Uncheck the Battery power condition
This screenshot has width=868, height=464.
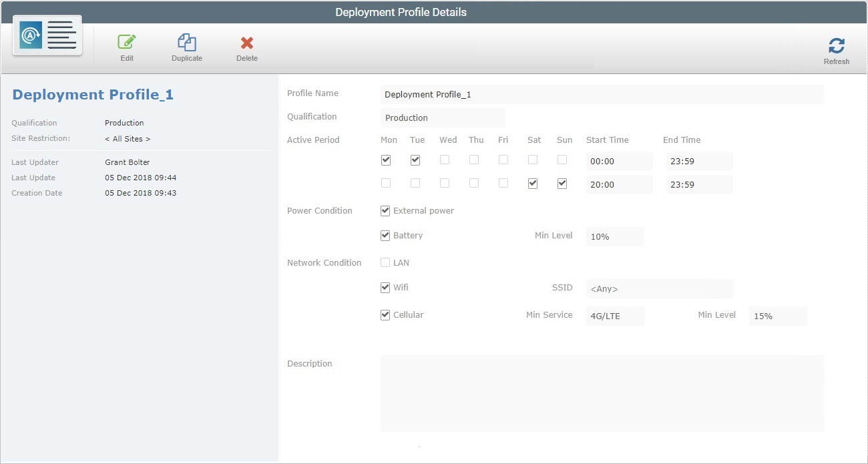pos(385,235)
